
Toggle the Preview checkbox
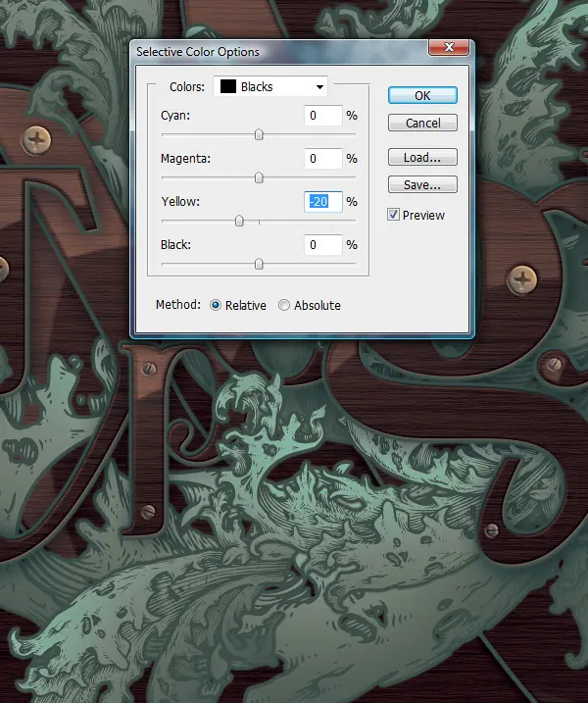[x=393, y=215]
